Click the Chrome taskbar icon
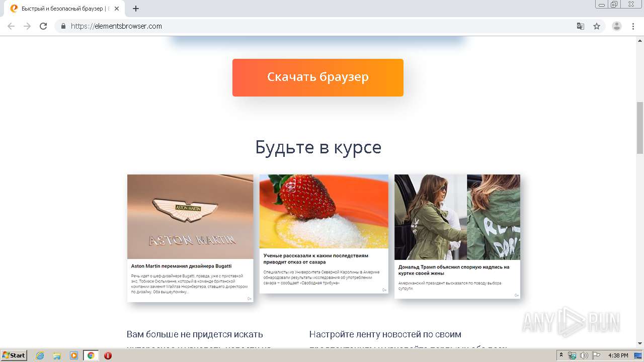The height and width of the screenshot is (362, 644). pos(91,355)
